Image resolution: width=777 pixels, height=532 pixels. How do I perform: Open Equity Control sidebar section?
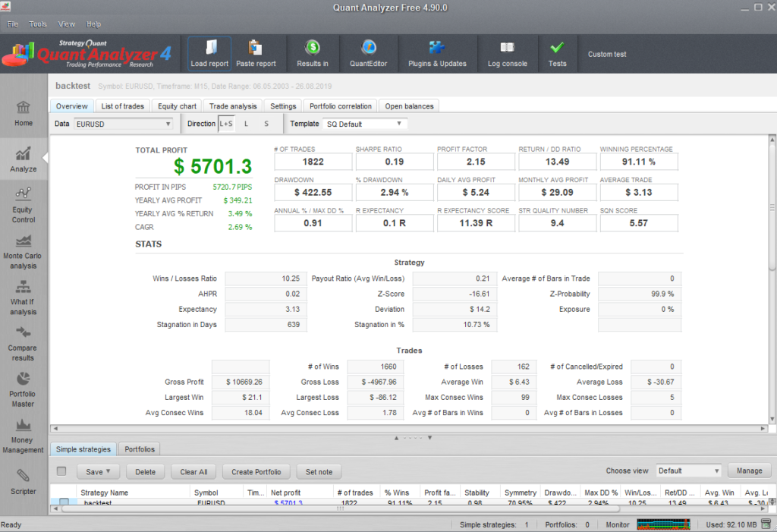24,205
